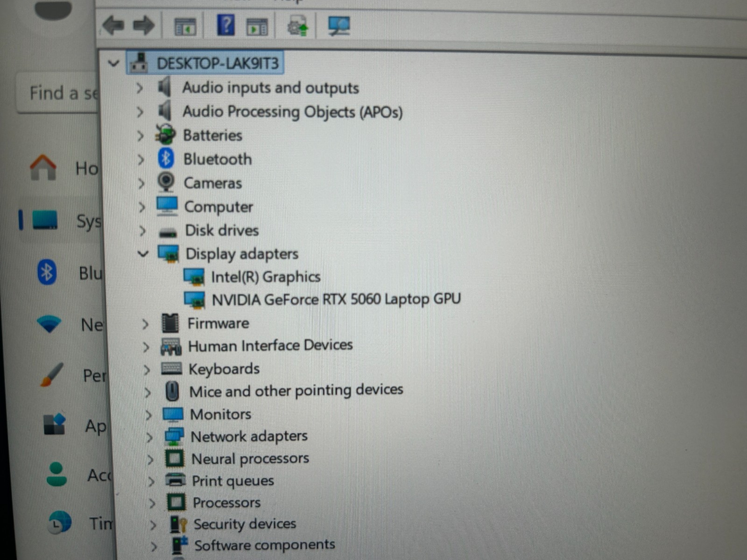The height and width of the screenshot is (560, 747).
Task: Open Accounts in the Settings sidebar
Action: pos(79,475)
